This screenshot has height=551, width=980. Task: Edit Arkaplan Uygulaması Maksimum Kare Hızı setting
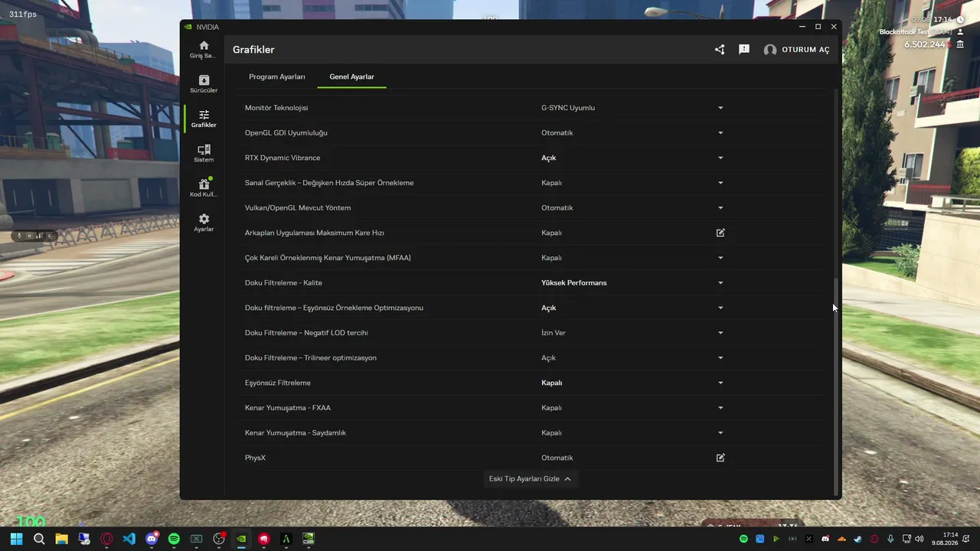(720, 233)
